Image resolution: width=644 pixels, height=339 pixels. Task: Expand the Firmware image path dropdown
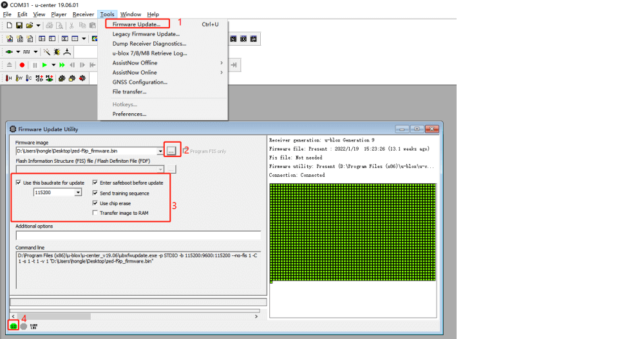[160, 151]
